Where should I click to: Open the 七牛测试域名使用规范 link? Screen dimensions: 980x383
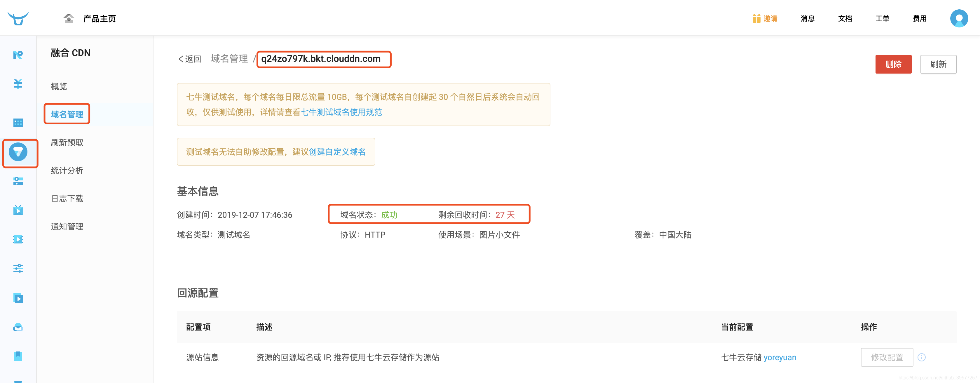[x=341, y=112]
